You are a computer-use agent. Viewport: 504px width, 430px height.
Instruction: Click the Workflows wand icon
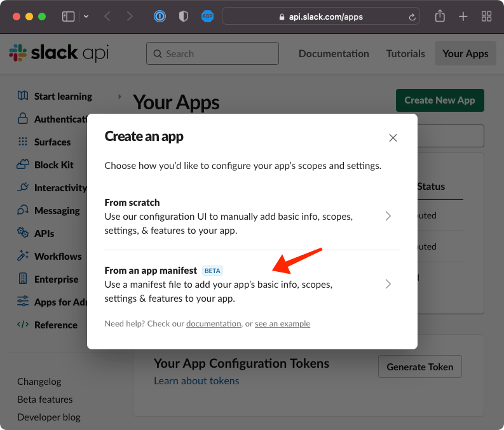coord(22,255)
